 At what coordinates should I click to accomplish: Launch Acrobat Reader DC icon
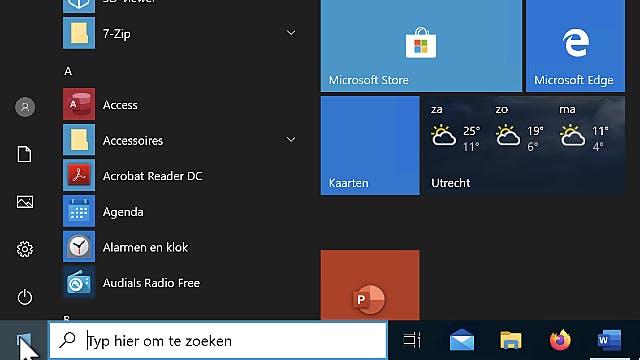point(79,176)
